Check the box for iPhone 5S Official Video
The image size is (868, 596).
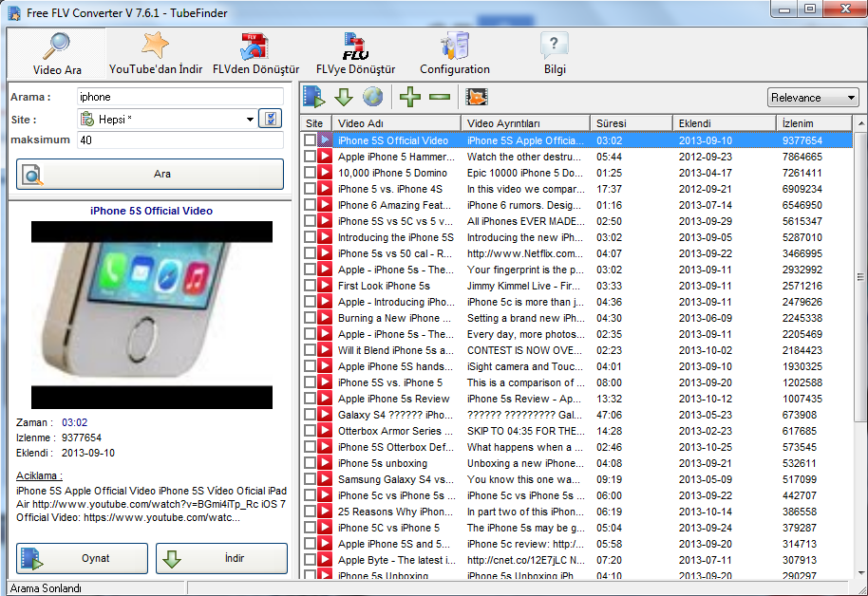point(310,140)
